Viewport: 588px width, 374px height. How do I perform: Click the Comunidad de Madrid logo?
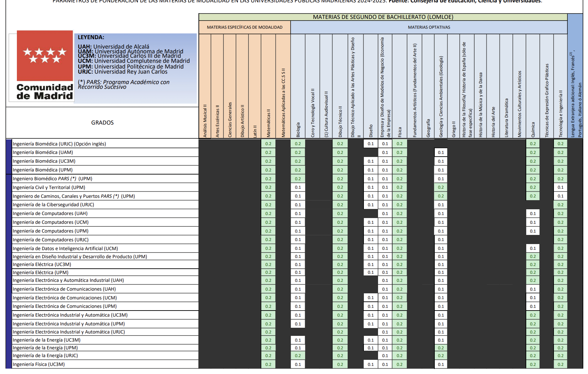click(x=45, y=66)
